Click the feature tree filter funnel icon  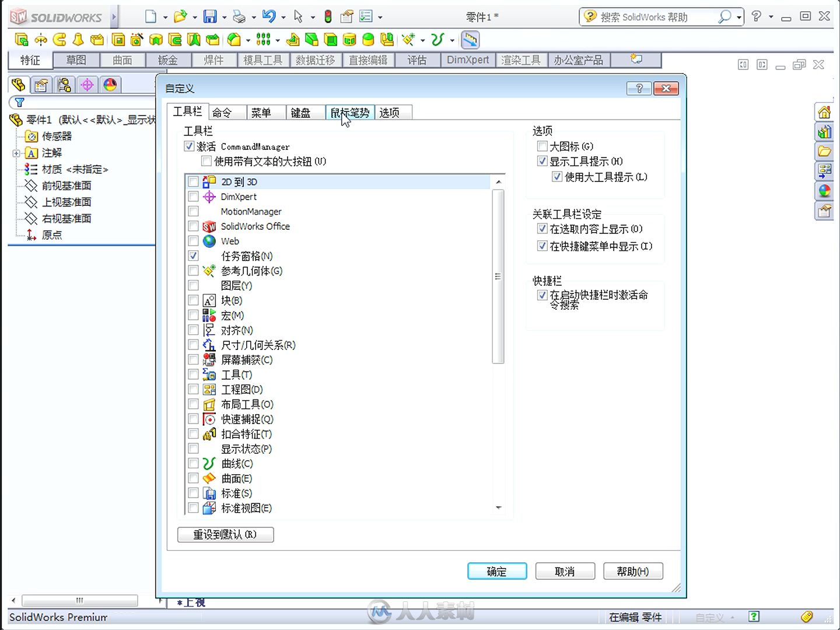click(x=19, y=103)
